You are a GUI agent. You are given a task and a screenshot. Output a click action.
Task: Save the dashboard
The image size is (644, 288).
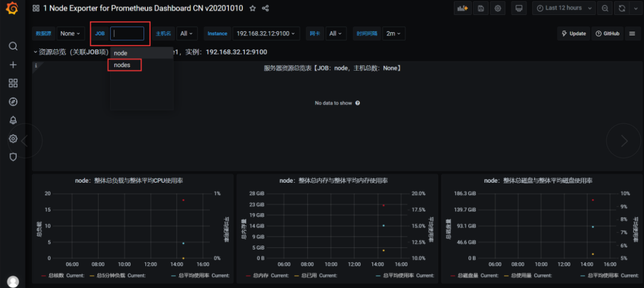481,8
